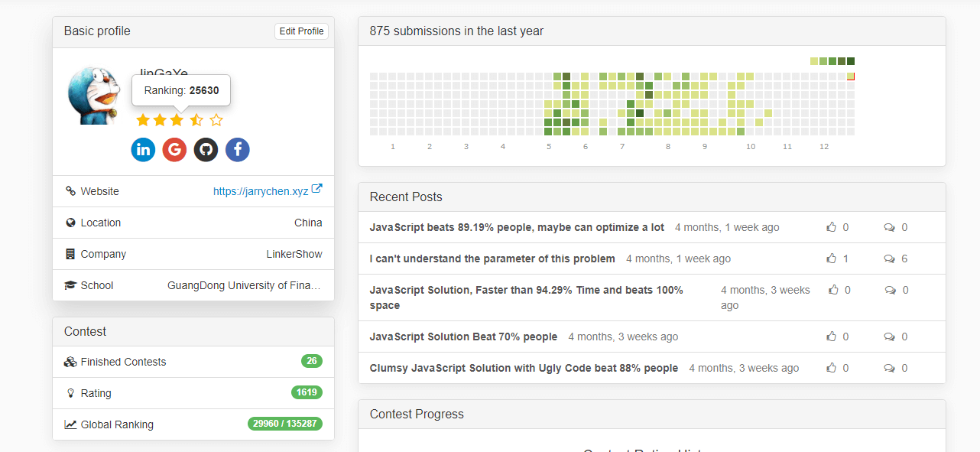The height and width of the screenshot is (452, 980).
Task: Click the red-outlined latest day heatmap cell
Action: (851, 76)
